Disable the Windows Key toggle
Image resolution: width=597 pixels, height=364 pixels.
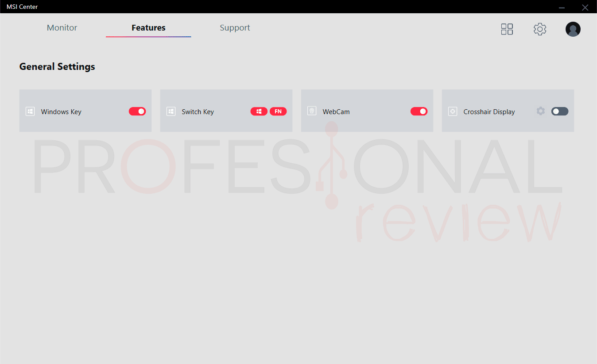pyautogui.click(x=137, y=111)
